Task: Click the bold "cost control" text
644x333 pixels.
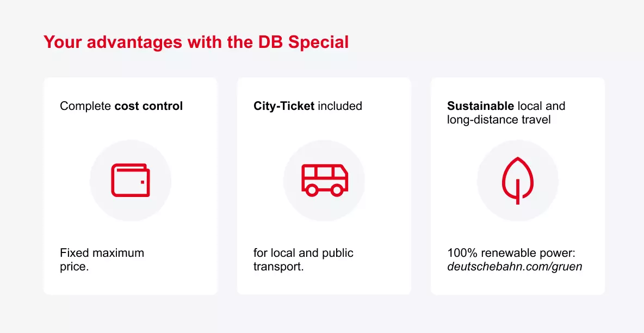Action: (148, 106)
